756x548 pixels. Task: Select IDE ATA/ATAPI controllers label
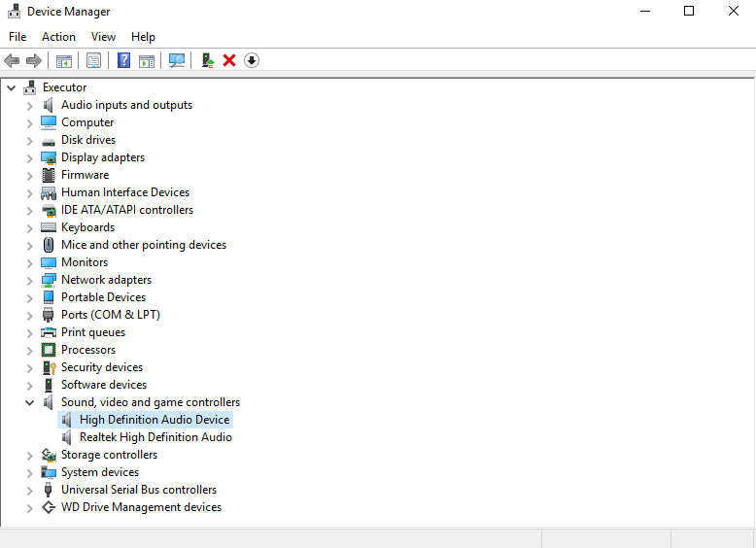(x=126, y=210)
